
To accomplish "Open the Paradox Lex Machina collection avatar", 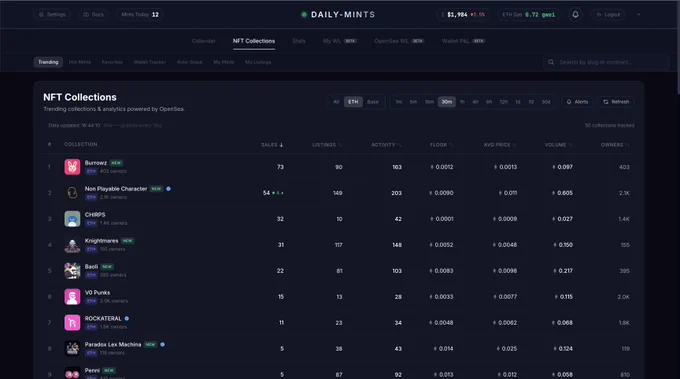I will 72,349.
